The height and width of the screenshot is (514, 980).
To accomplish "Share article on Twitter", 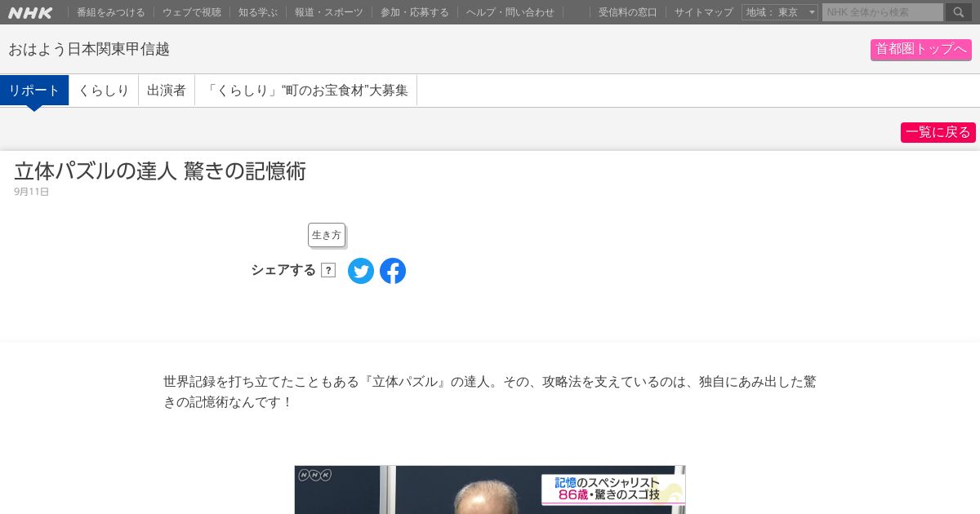I will pyautogui.click(x=361, y=271).
